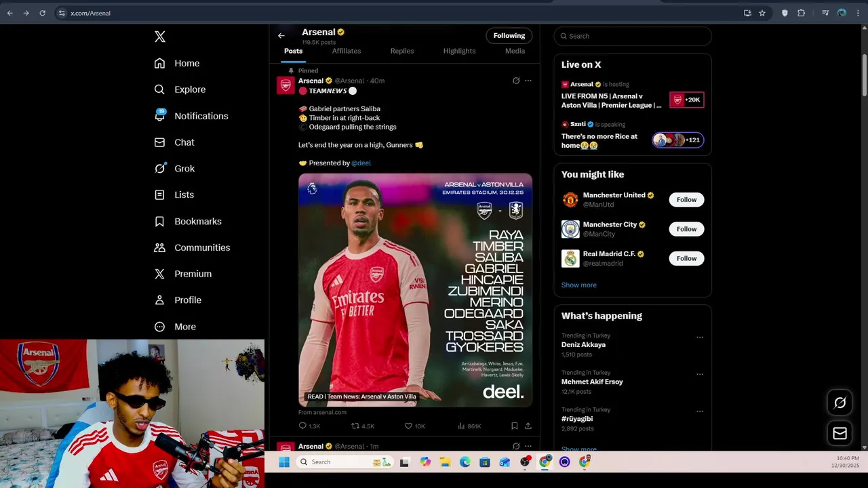Viewport: 868px width, 488px height.
Task: View analytics of pinned post (861K)
Action: point(469,426)
